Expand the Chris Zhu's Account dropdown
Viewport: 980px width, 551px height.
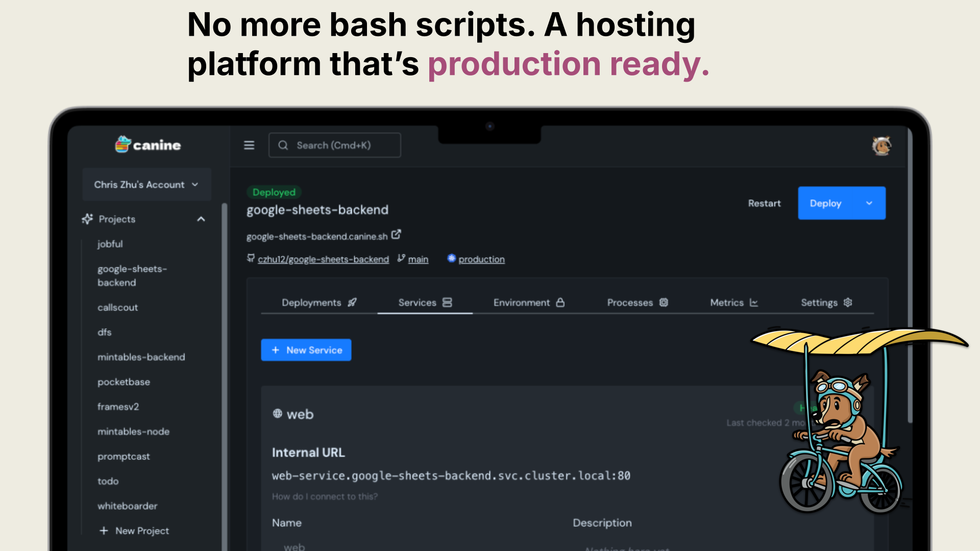(146, 185)
